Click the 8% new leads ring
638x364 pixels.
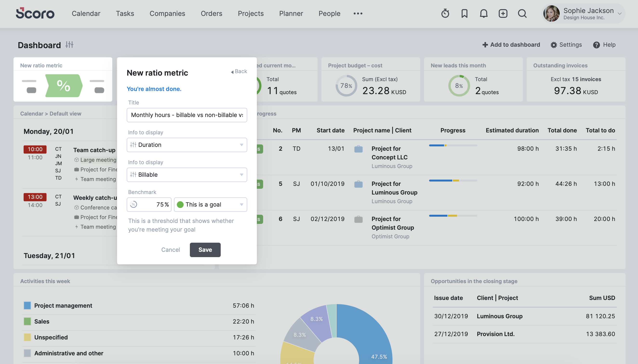click(x=459, y=86)
